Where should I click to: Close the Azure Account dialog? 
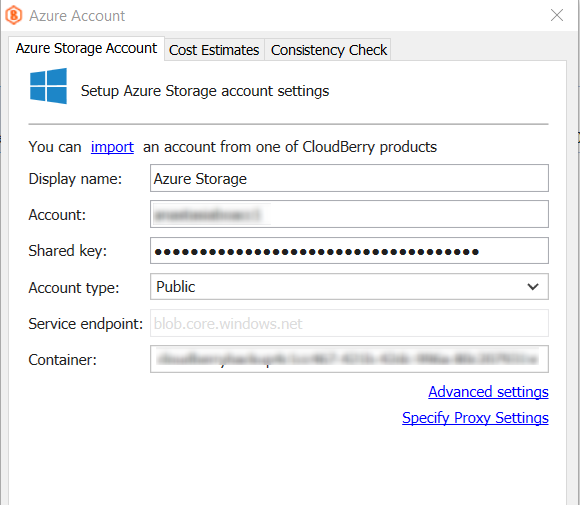pos(557,16)
